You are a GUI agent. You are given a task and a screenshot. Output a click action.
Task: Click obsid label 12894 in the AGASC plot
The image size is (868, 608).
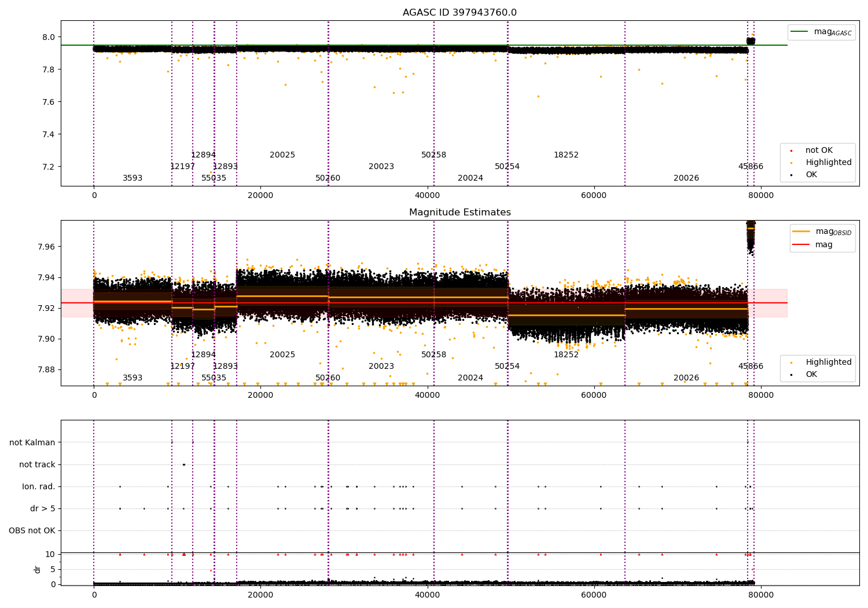pyautogui.click(x=203, y=155)
